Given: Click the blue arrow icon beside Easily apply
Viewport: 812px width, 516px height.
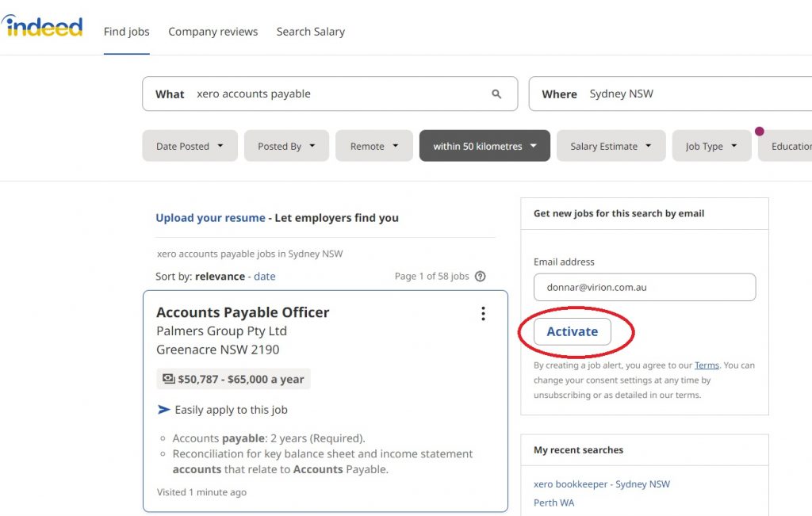Looking at the screenshot, I should pos(163,409).
